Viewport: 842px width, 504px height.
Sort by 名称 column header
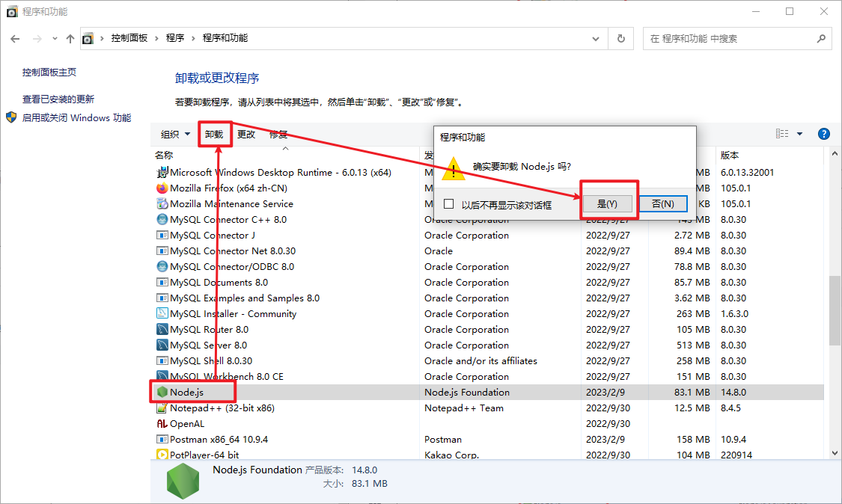[164, 155]
